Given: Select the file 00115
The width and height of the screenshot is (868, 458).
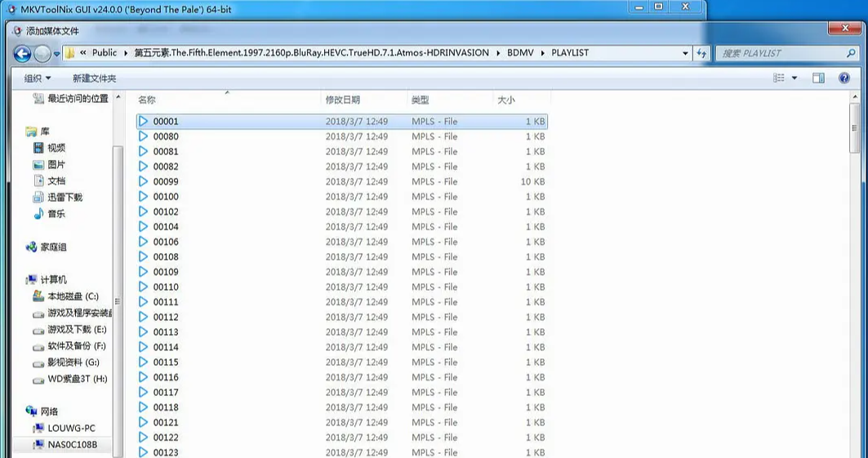Looking at the screenshot, I should [341, 362].
